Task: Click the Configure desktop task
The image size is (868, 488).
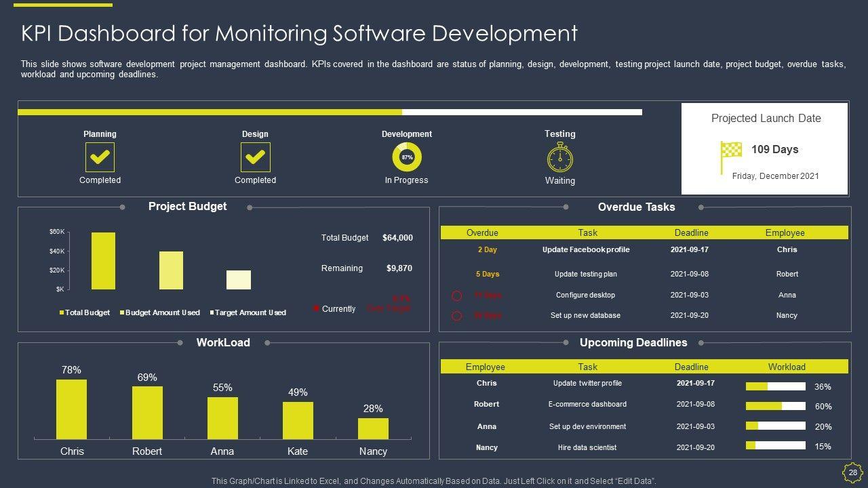Action: (586, 296)
